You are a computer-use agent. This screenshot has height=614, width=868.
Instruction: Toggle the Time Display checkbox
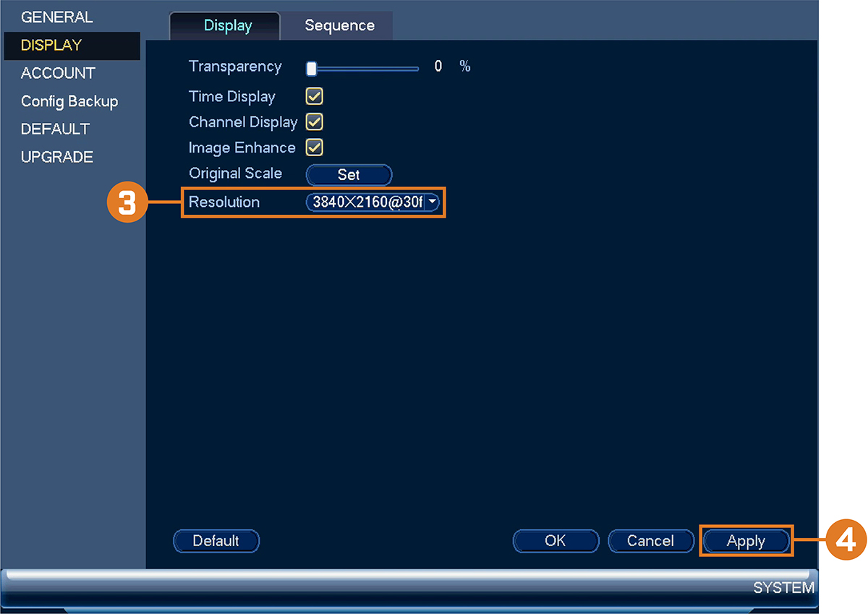[x=315, y=96]
